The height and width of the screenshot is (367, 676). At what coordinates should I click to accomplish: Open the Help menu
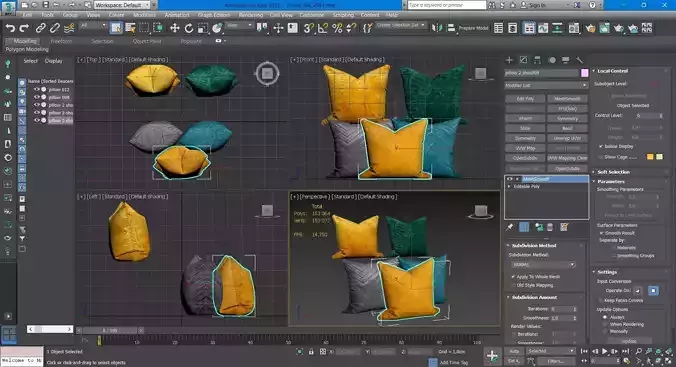coord(392,15)
